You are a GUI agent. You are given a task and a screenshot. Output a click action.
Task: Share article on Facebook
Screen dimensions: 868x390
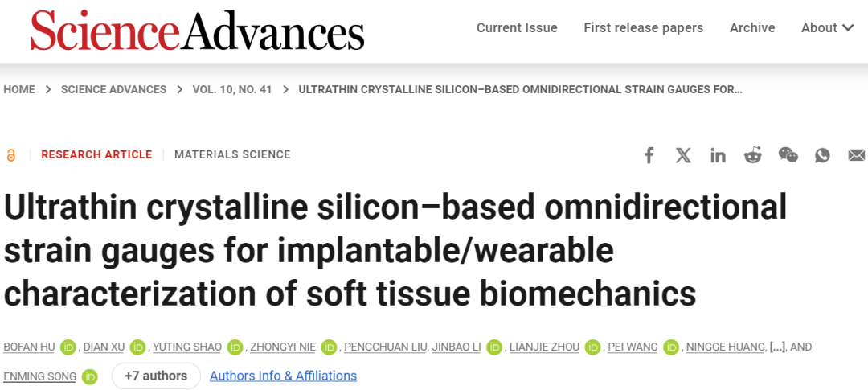click(x=649, y=155)
